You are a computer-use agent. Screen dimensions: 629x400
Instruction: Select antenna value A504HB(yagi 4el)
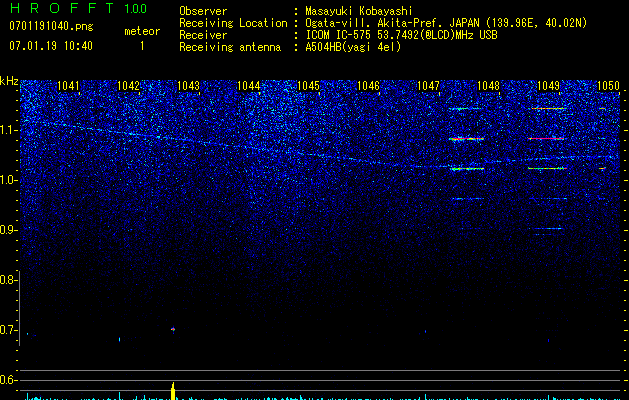[353, 47]
